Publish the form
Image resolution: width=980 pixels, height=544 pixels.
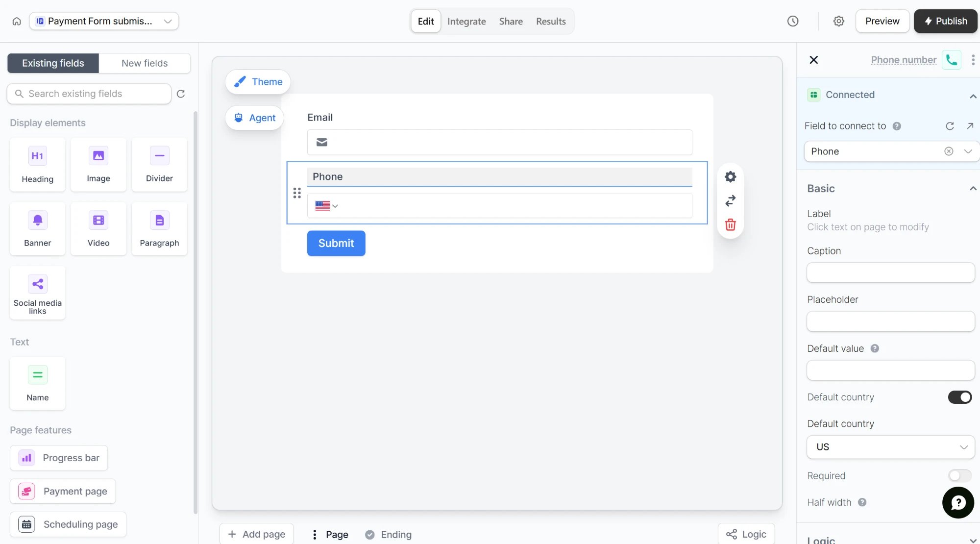946,21
